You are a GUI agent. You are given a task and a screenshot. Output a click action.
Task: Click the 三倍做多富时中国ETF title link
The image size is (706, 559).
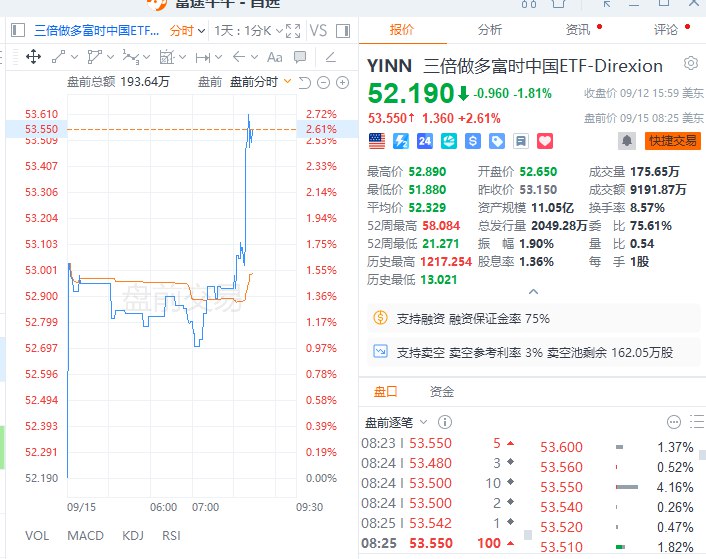coord(97,31)
